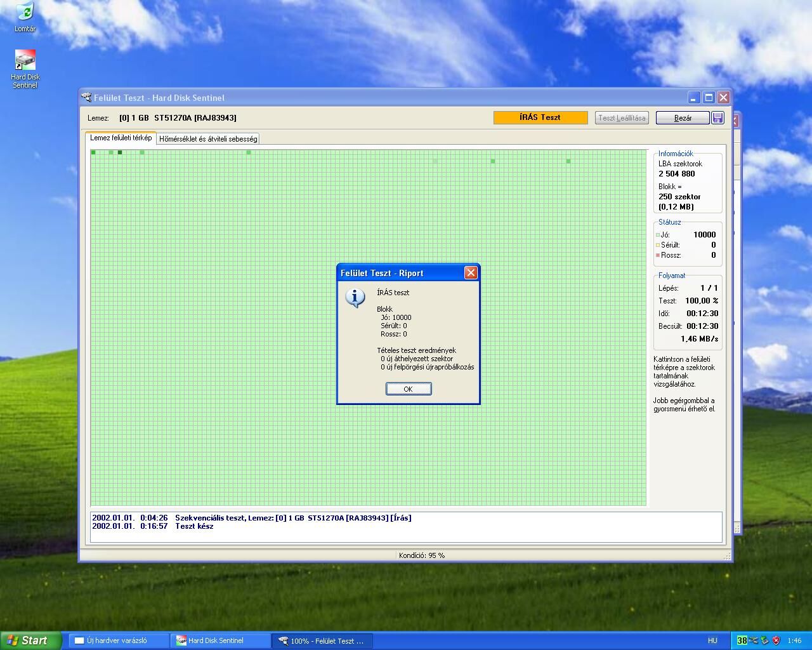812x650 pixels.
Task: Select the LBA sector count 2 504 880
Action: [676, 173]
